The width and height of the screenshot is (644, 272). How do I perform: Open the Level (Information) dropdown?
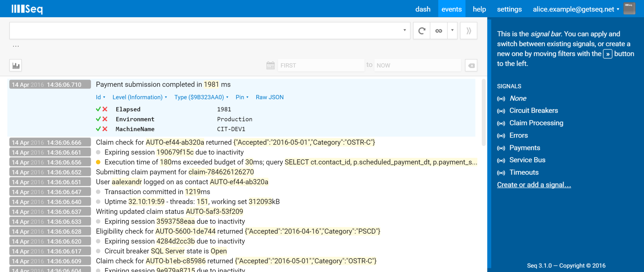click(140, 97)
